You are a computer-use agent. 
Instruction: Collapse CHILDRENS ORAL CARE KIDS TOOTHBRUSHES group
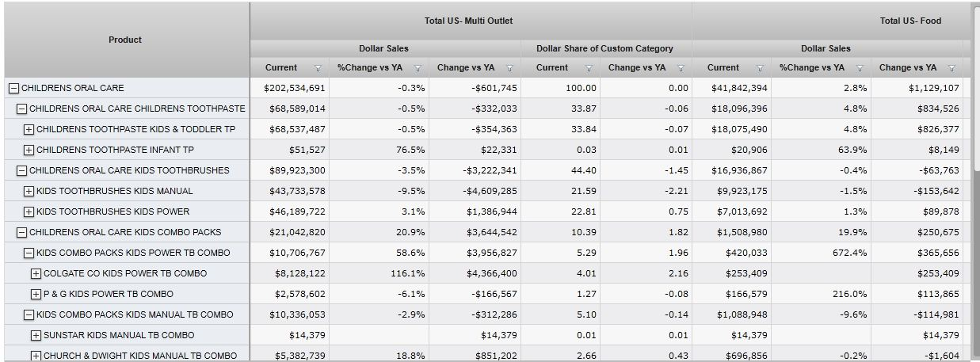(x=22, y=171)
